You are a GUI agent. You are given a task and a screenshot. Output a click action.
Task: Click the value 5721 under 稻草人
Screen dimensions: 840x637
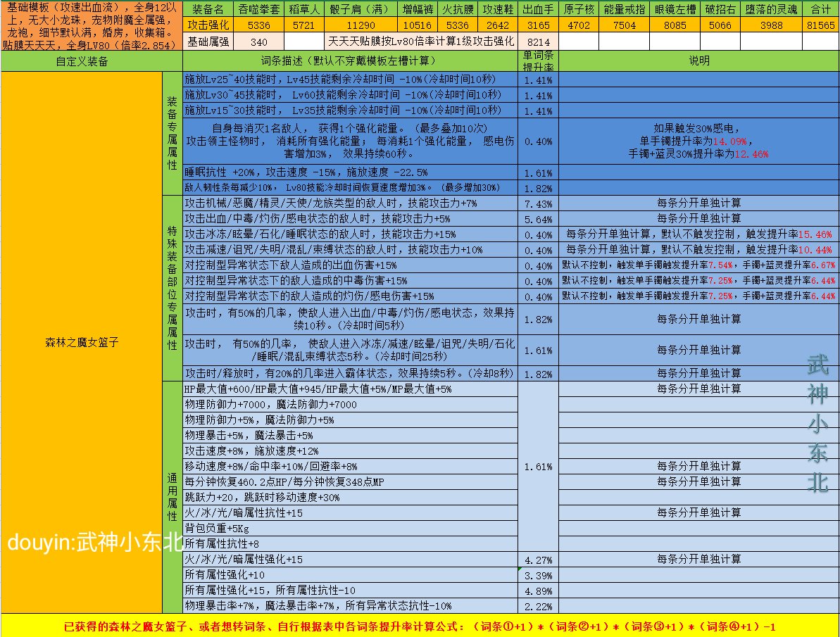(303, 25)
